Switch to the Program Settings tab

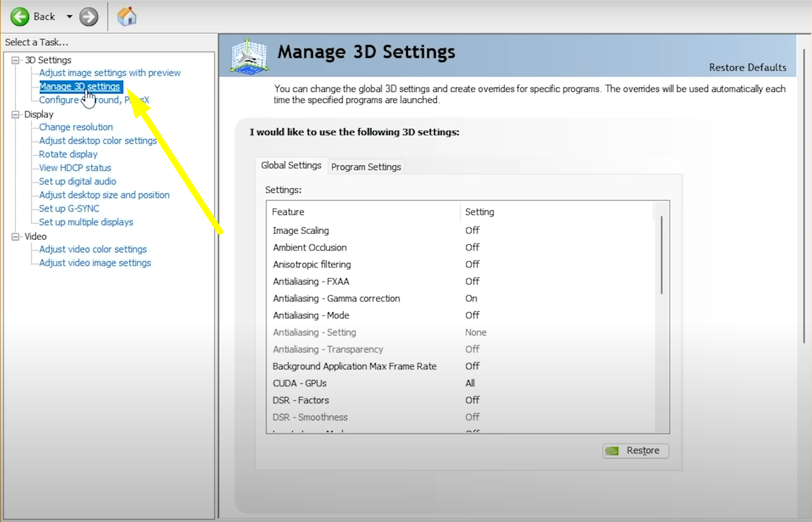coord(366,167)
